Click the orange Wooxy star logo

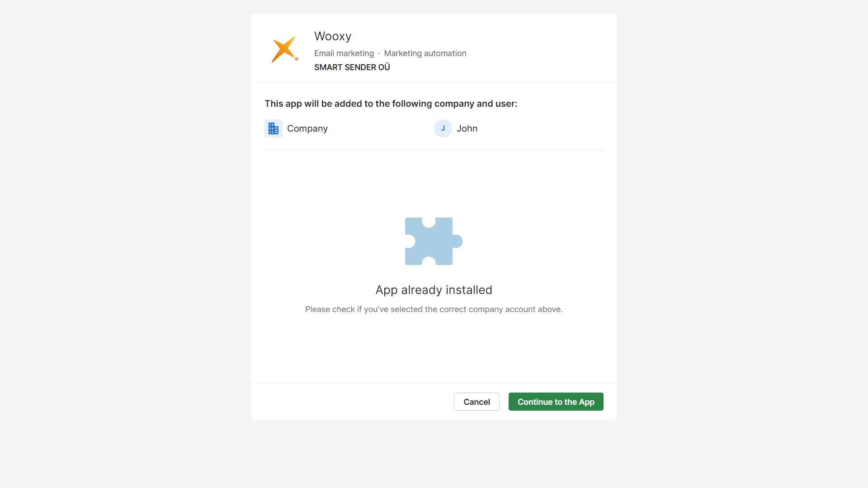pos(283,49)
